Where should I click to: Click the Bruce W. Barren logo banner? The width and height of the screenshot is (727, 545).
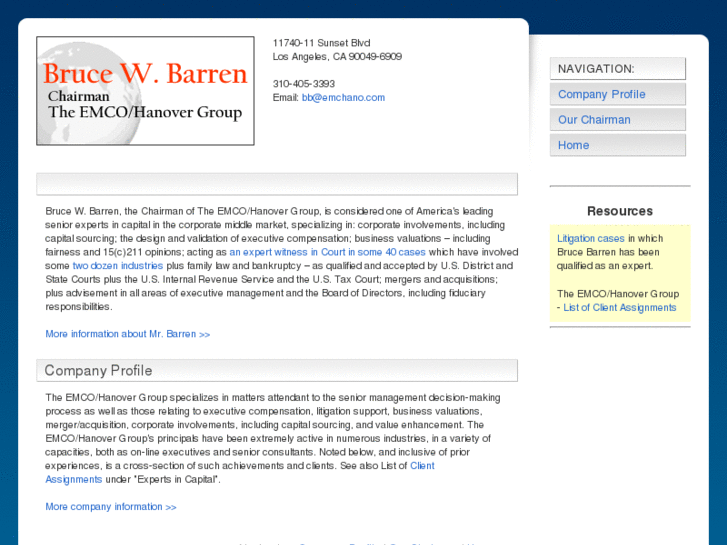coord(145,91)
